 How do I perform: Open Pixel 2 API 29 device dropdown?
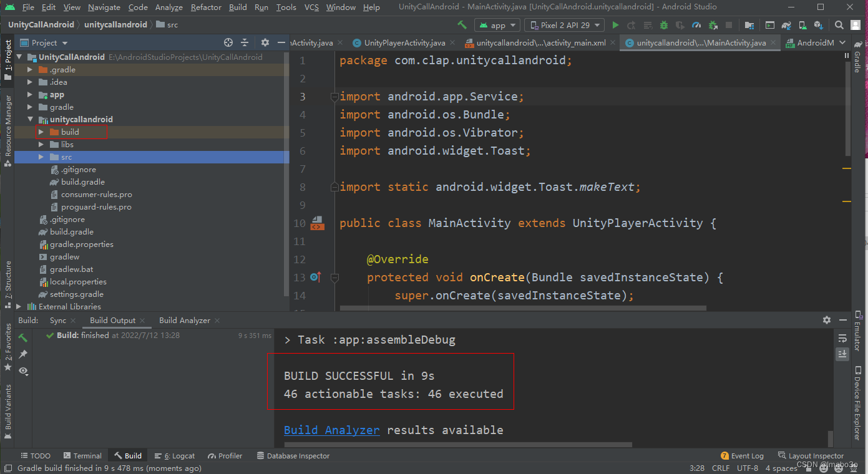(x=565, y=25)
